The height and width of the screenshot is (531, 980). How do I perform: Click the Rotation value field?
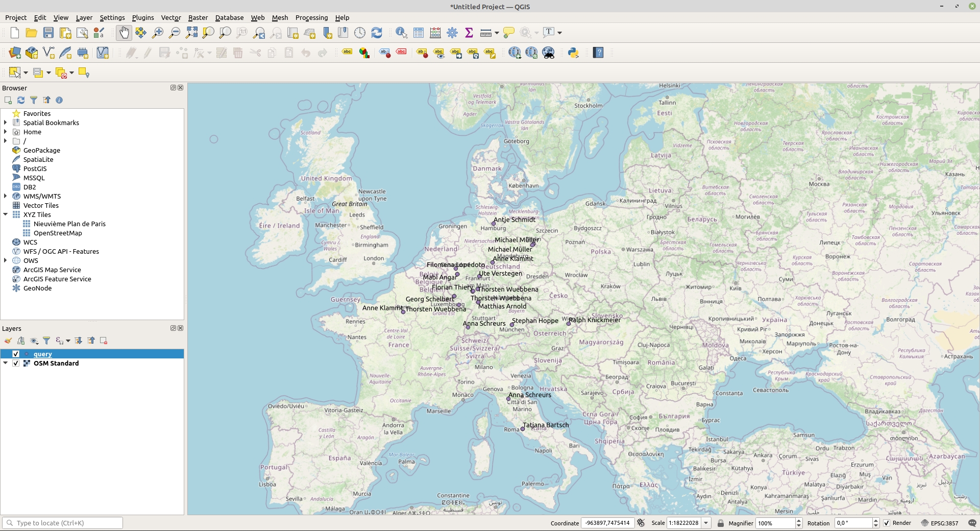tap(853, 523)
